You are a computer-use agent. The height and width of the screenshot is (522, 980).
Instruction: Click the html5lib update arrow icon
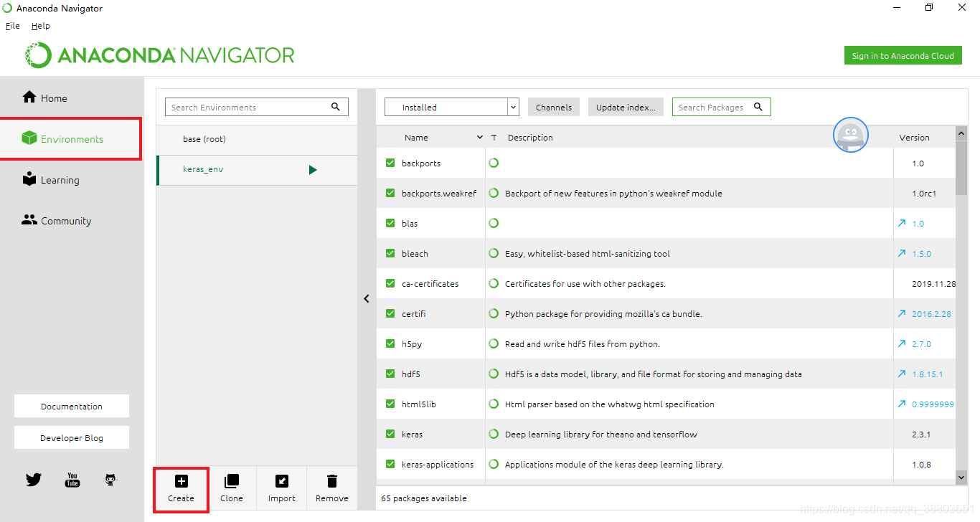coord(902,404)
